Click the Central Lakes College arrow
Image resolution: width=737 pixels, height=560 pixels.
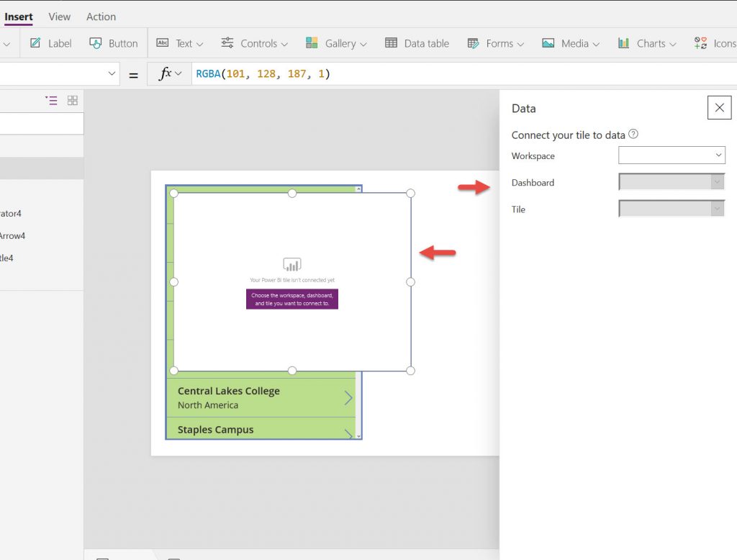[x=348, y=397]
